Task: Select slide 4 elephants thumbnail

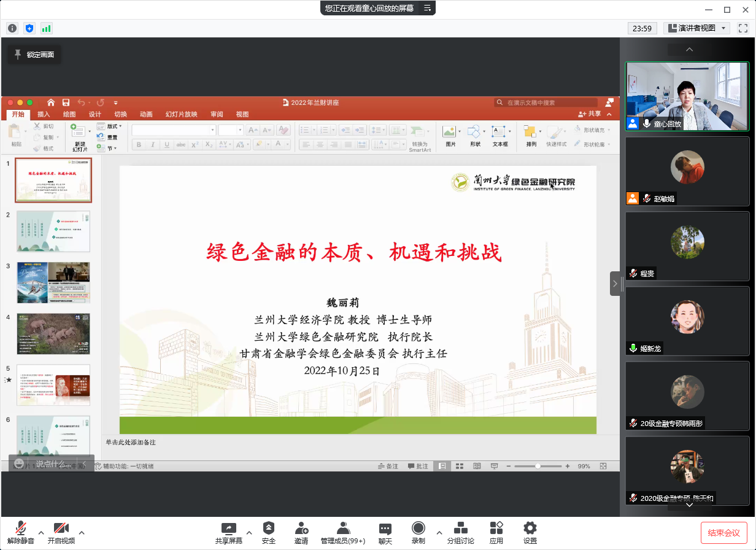Action: coord(53,334)
